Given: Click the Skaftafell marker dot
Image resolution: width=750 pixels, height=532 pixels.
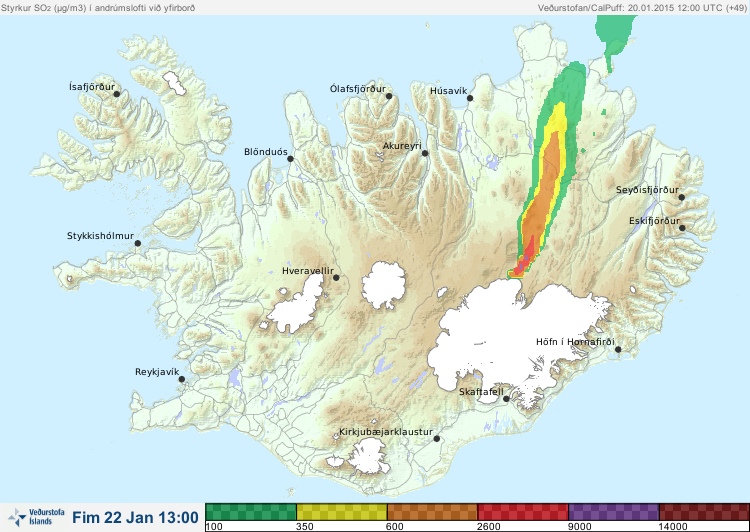Looking at the screenshot, I should (x=506, y=399).
